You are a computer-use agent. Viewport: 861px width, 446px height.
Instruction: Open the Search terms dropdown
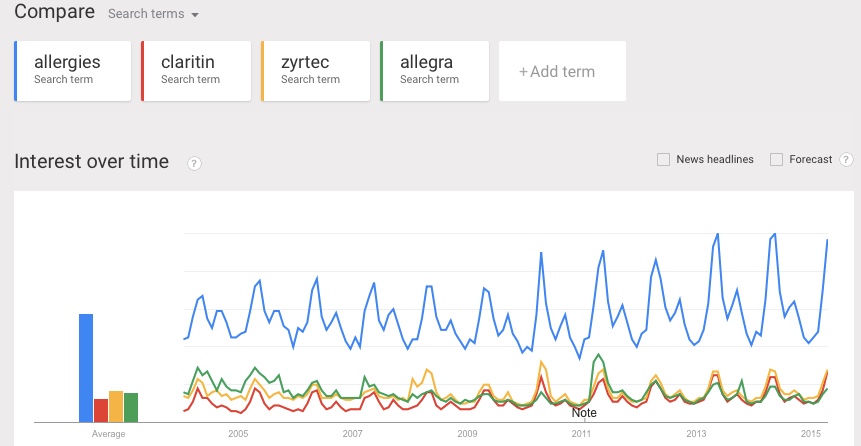(153, 14)
